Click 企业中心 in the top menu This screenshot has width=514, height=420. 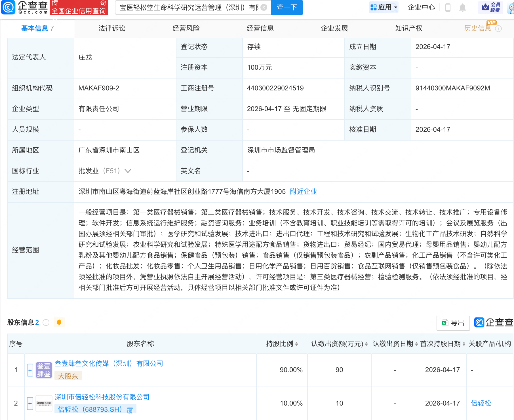(x=421, y=8)
